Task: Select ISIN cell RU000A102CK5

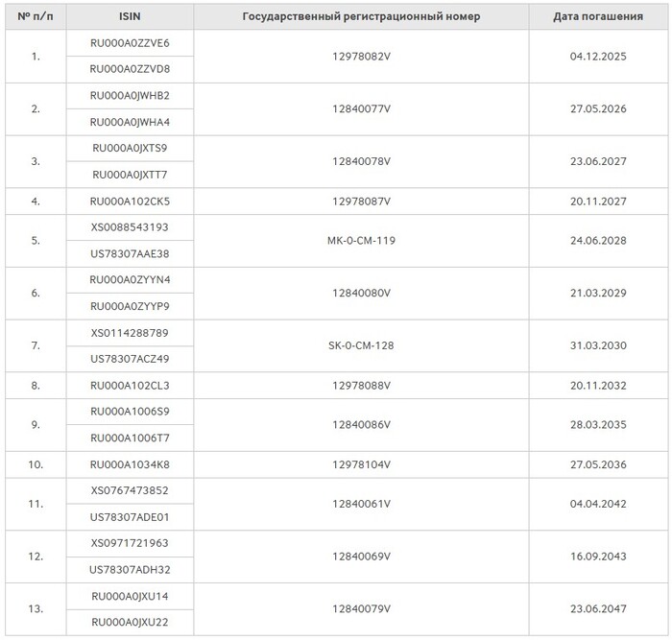Action: [x=130, y=201]
